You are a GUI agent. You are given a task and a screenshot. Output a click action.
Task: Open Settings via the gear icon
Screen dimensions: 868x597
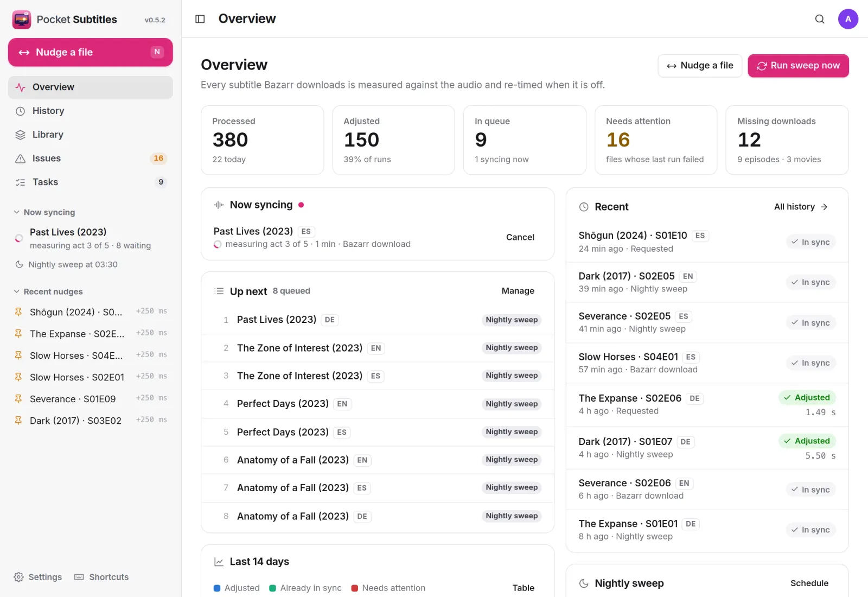click(18, 577)
